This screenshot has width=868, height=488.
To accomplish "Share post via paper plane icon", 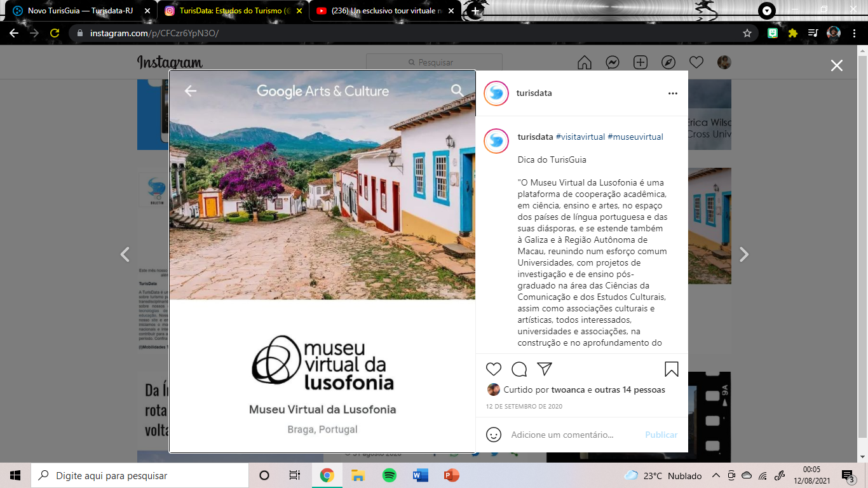I will [545, 369].
